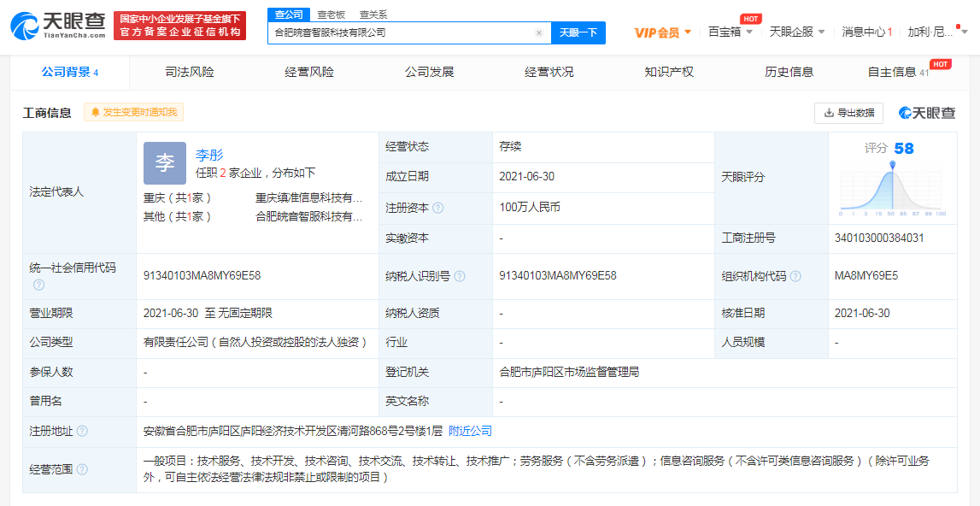
Task: Click help icon beside 纳税人识别号
Action: [460, 276]
